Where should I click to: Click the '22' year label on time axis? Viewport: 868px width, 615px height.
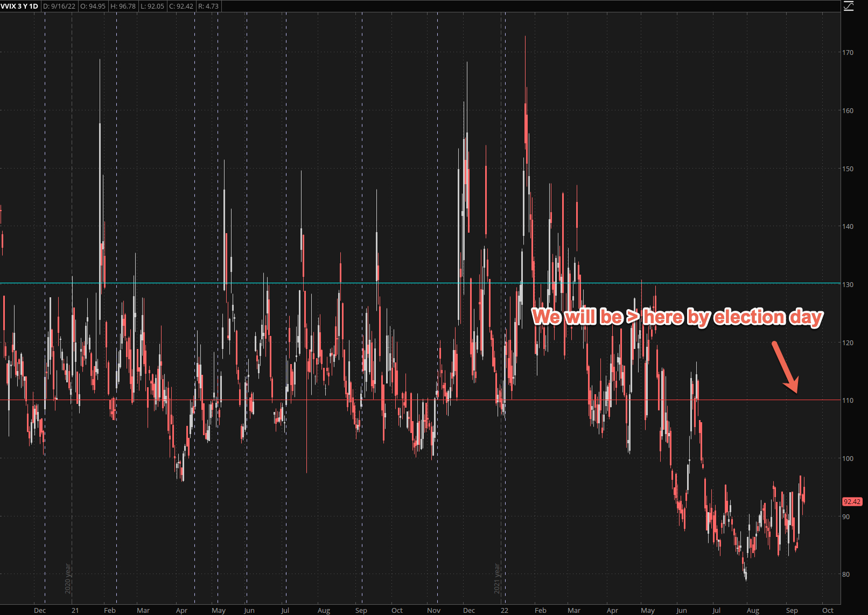point(504,610)
